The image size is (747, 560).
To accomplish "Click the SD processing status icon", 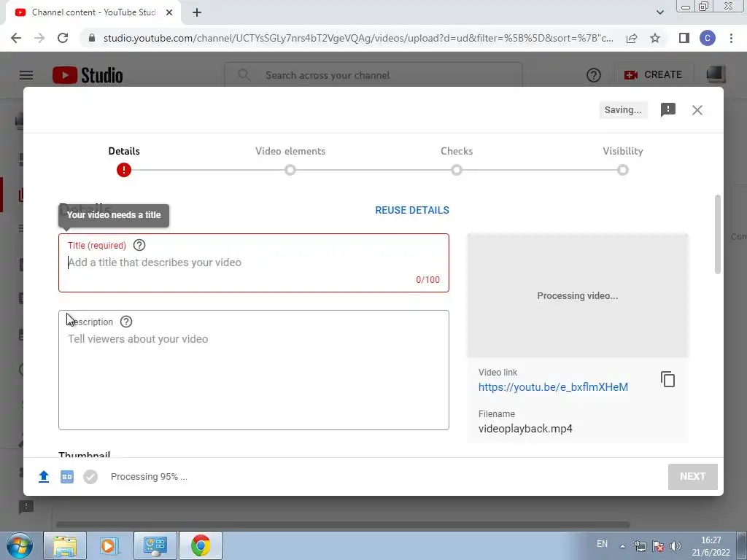I will pos(67,477).
